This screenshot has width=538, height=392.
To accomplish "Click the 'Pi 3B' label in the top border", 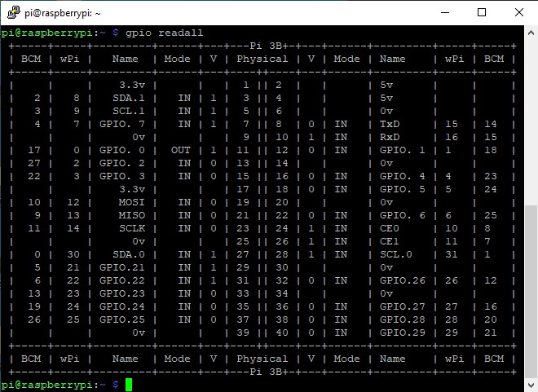I will pyautogui.click(x=266, y=46).
